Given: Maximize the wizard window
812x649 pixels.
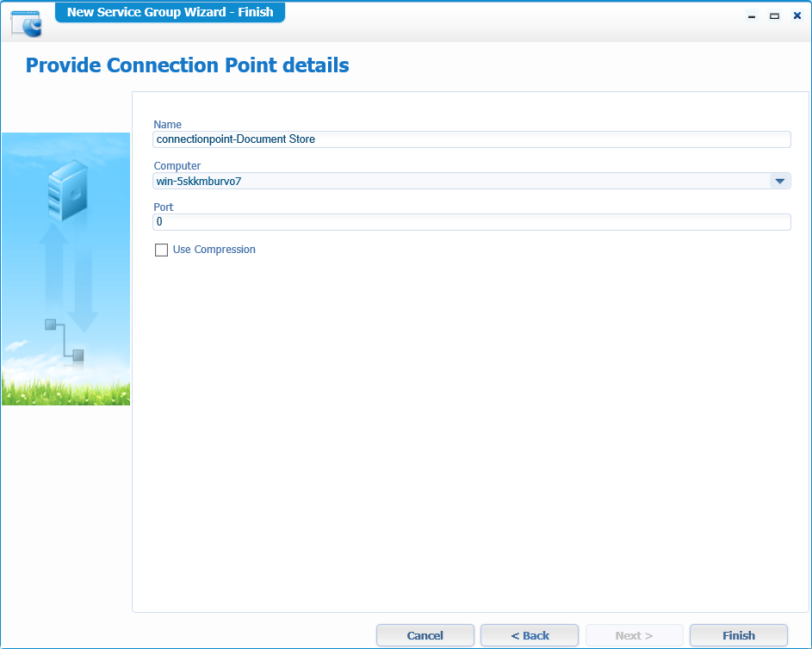Looking at the screenshot, I should (774, 15).
